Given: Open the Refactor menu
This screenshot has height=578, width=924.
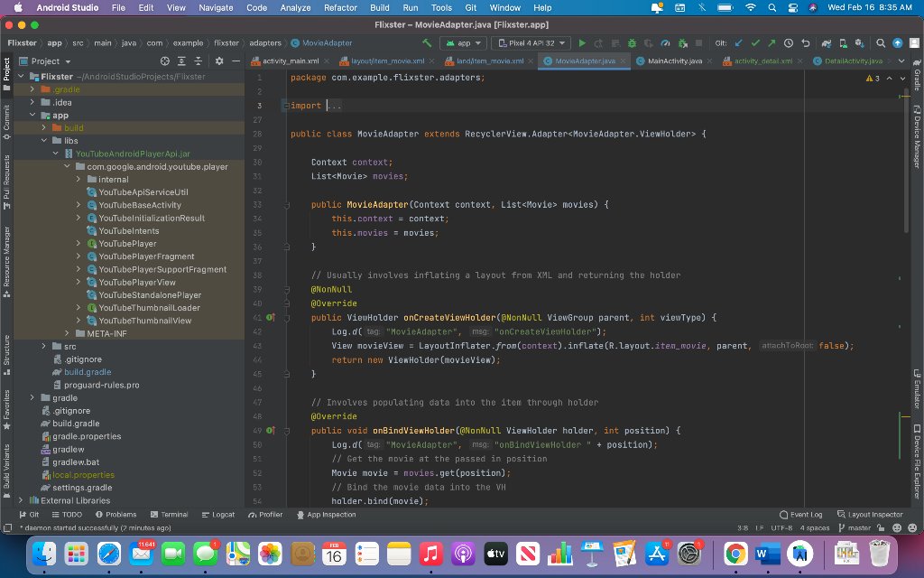Looking at the screenshot, I should coord(340,7).
